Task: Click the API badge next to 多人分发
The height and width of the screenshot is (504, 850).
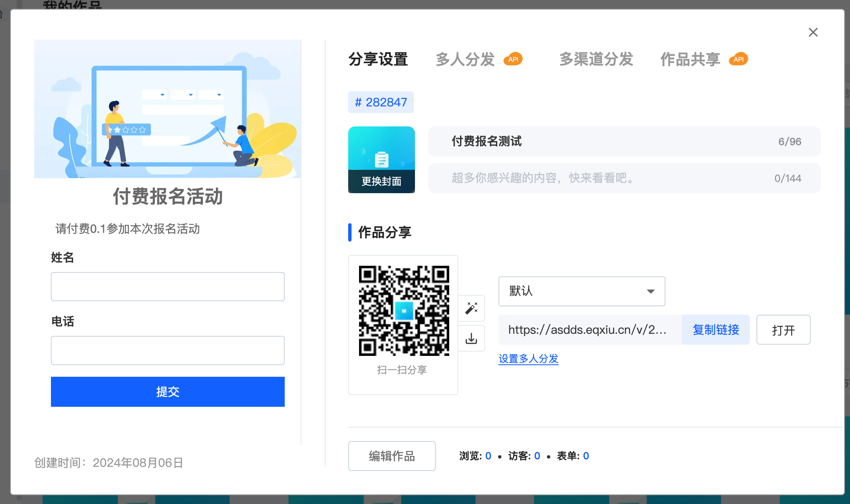Action: (x=513, y=59)
